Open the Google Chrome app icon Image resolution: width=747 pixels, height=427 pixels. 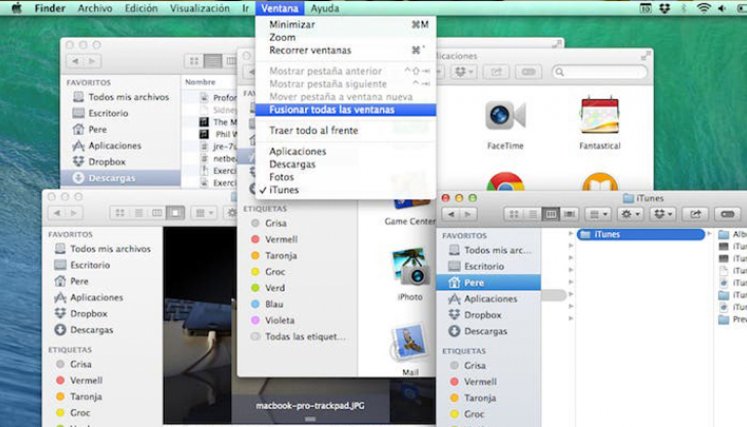click(x=505, y=181)
